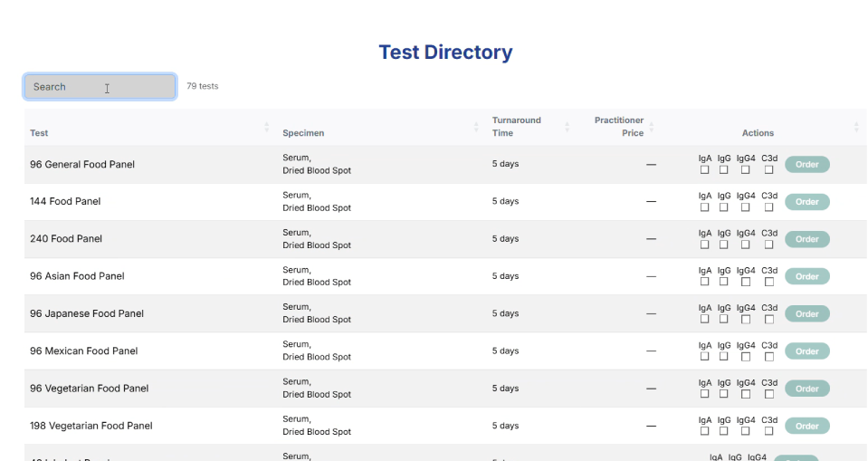Viewport: 868px width, 461px height.
Task: Check IgG for 198 Vegetarian Food Panel
Action: 723,431
